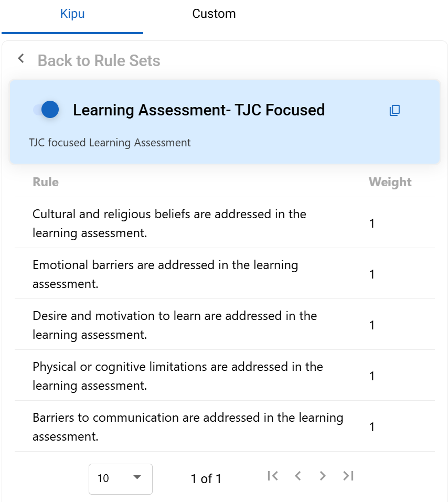Jump to last page of rules
448x502 pixels.
tap(348, 476)
